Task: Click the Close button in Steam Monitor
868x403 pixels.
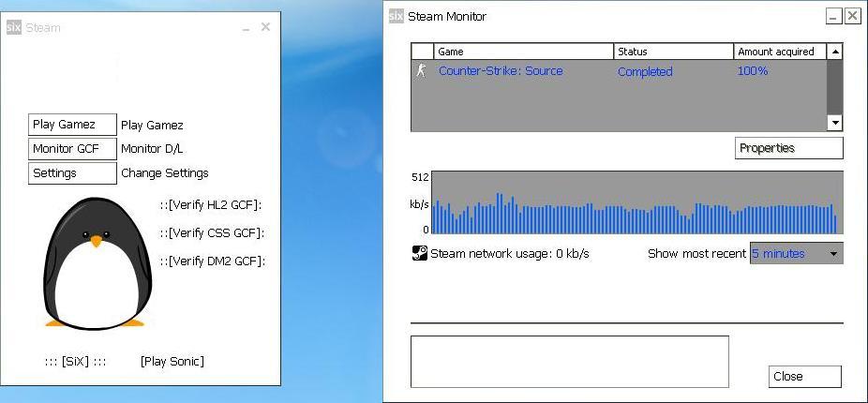Action: point(805,377)
